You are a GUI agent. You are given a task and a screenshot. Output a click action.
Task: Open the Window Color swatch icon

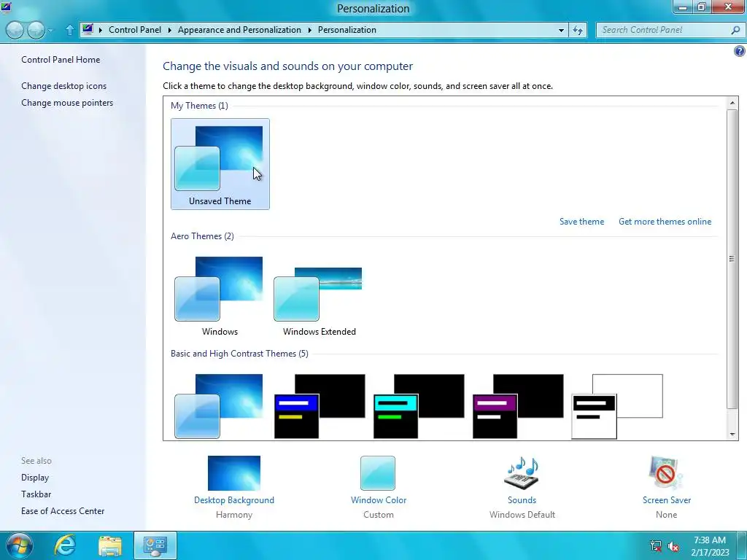tap(378, 472)
